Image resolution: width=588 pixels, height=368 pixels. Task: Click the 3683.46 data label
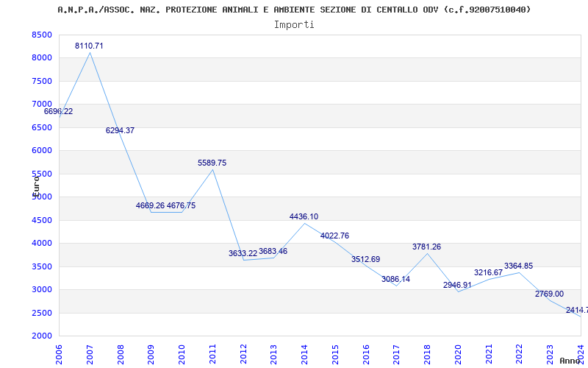coord(273,251)
